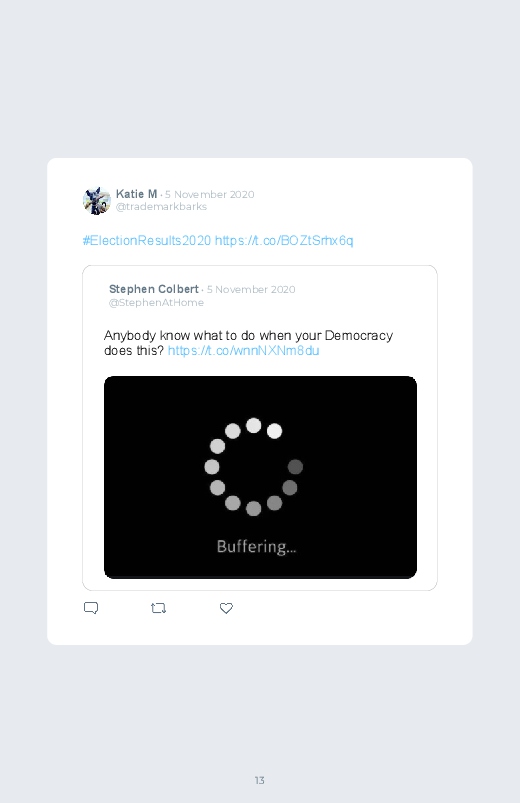
Task: Follow the t.co/BOZtSrhx6q link
Action: coord(284,240)
